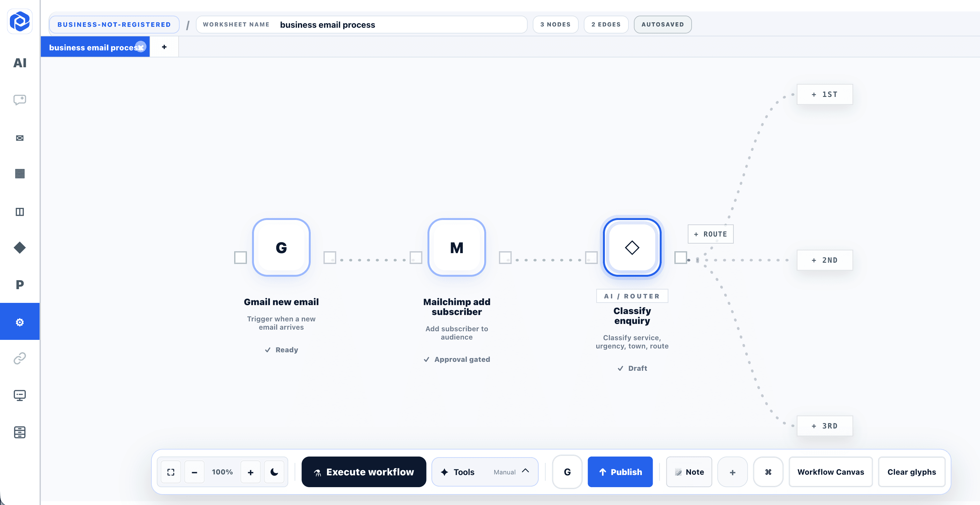Open the columns layout sidebar icon
This screenshot has height=505, width=980.
tap(20, 212)
